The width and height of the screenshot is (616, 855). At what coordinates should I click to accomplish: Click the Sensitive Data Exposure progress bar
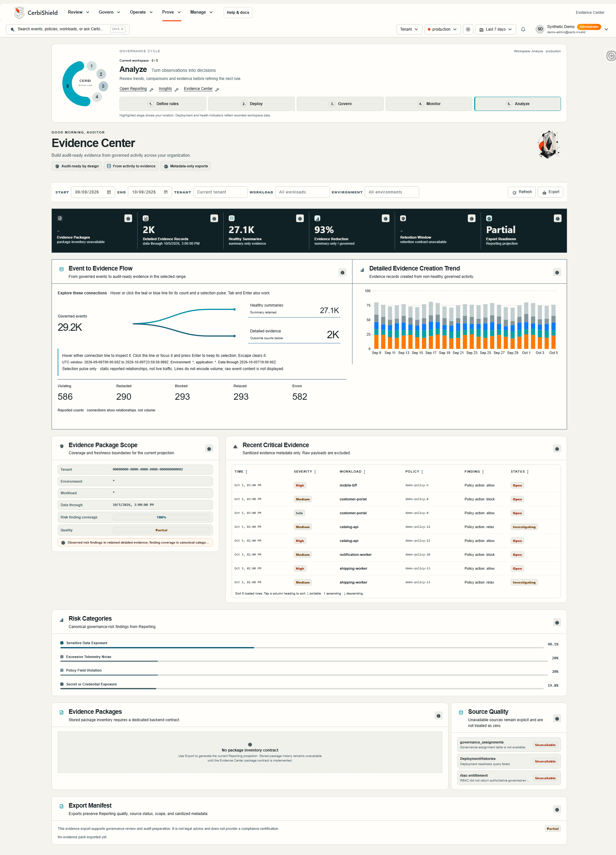click(x=302, y=648)
